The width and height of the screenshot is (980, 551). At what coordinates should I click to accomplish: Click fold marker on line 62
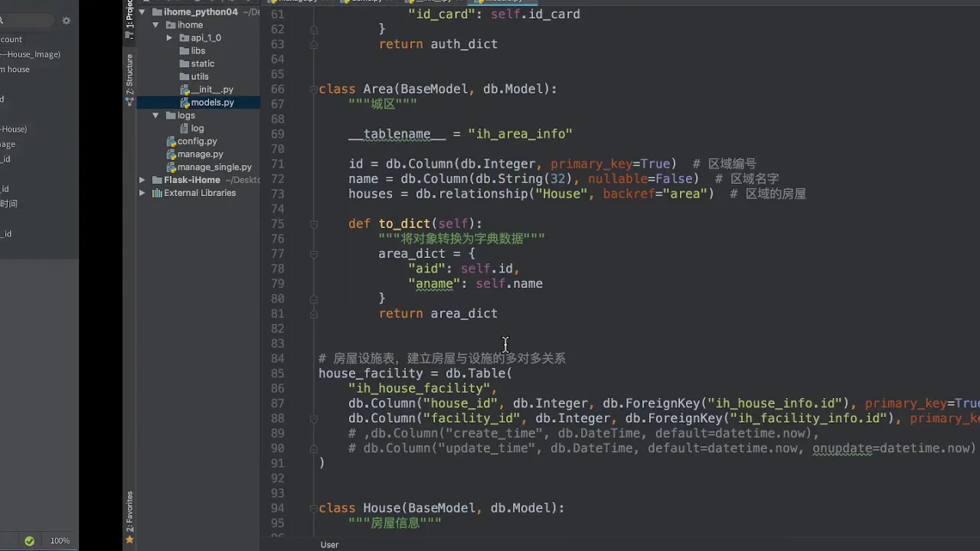[x=314, y=29]
